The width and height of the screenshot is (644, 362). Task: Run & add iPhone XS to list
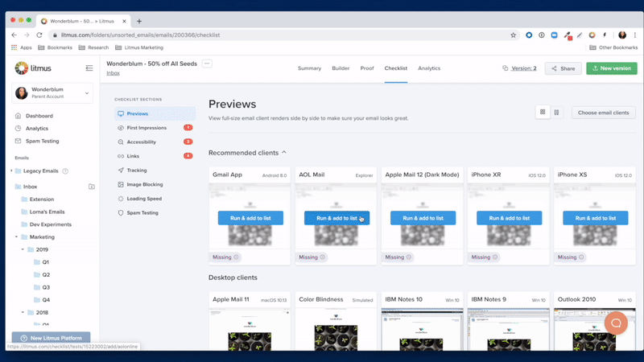point(596,218)
